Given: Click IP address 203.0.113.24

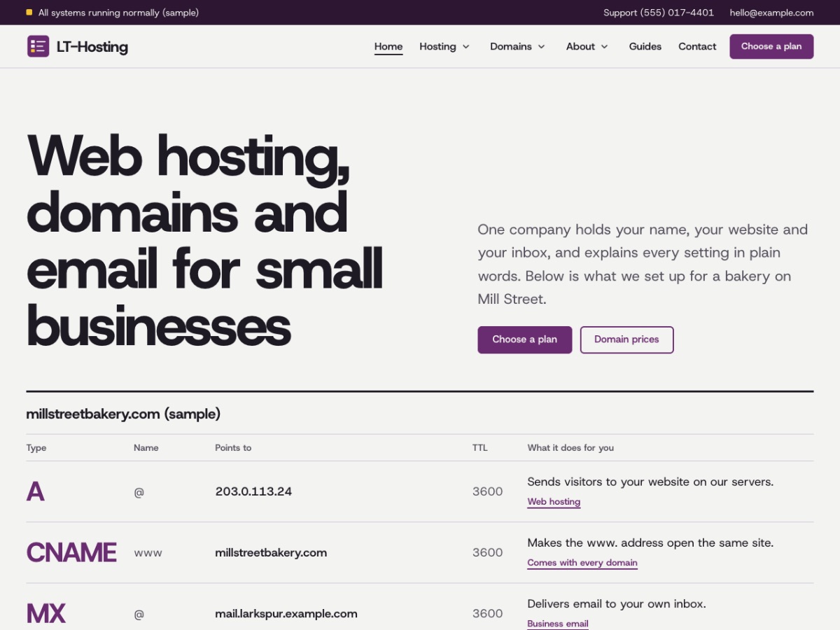Looking at the screenshot, I should [253, 491].
